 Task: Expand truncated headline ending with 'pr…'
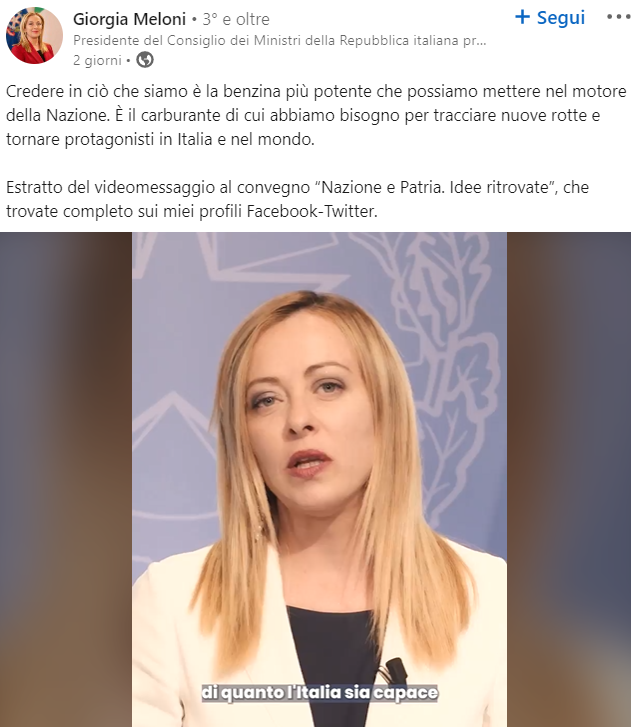[475, 41]
